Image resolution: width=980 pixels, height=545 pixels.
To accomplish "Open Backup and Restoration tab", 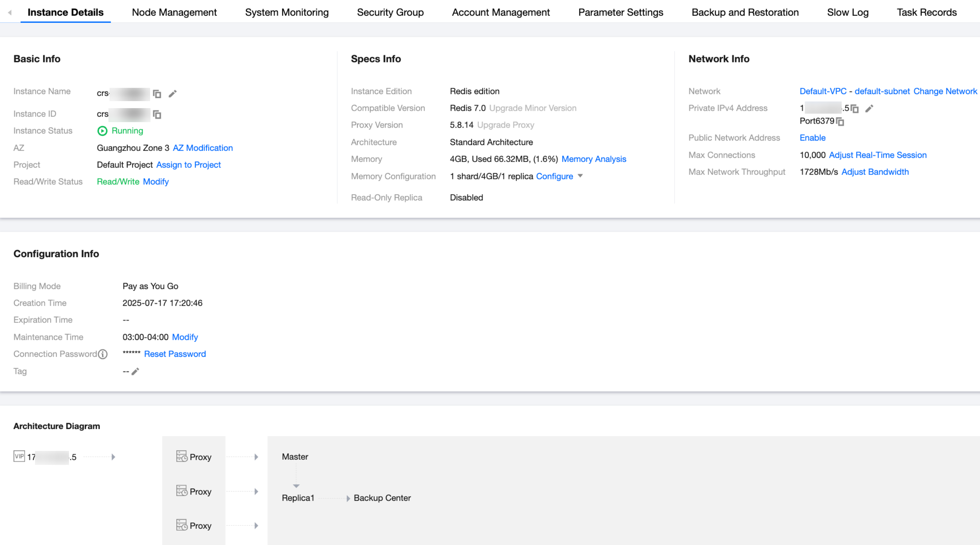I will (745, 12).
